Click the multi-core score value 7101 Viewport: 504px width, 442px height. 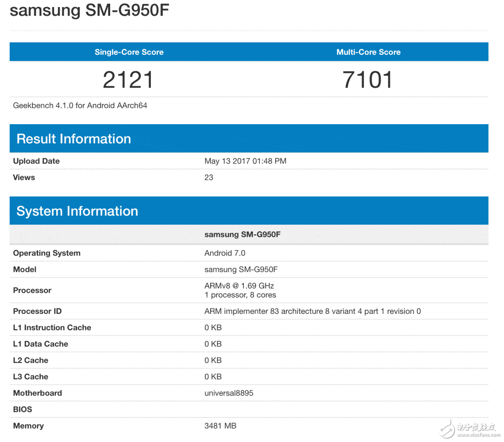(x=368, y=80)
